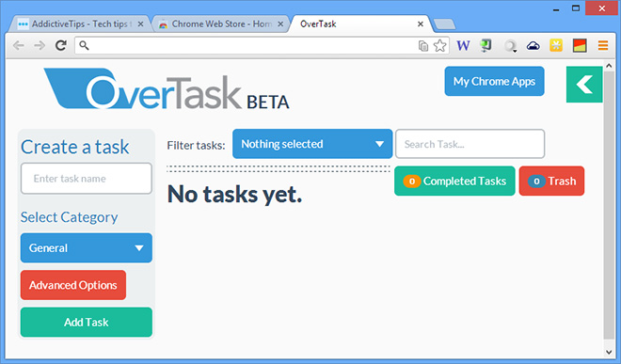Click the scrollbar down arrow
The height and width of the screenshot is (364, 621).
click(x=609, y=352)
